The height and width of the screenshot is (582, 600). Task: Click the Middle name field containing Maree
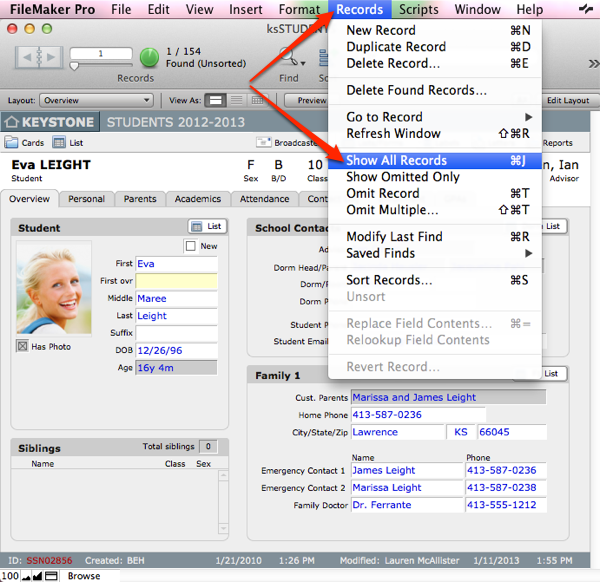[x=176, y=298]
